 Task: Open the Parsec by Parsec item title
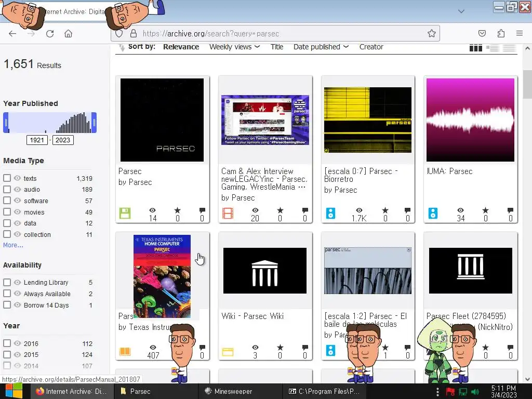pyautogui.click(x=130, y=171)
